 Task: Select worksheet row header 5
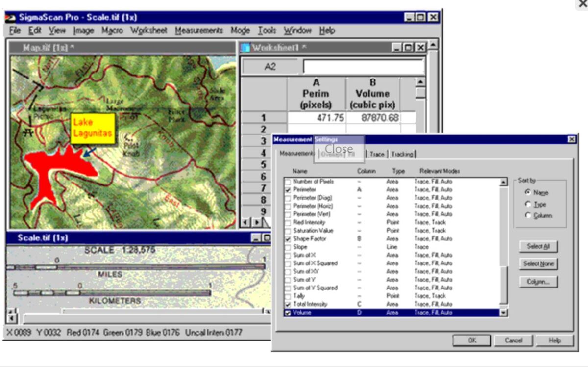pyautogui.click(x=263, y=165)
